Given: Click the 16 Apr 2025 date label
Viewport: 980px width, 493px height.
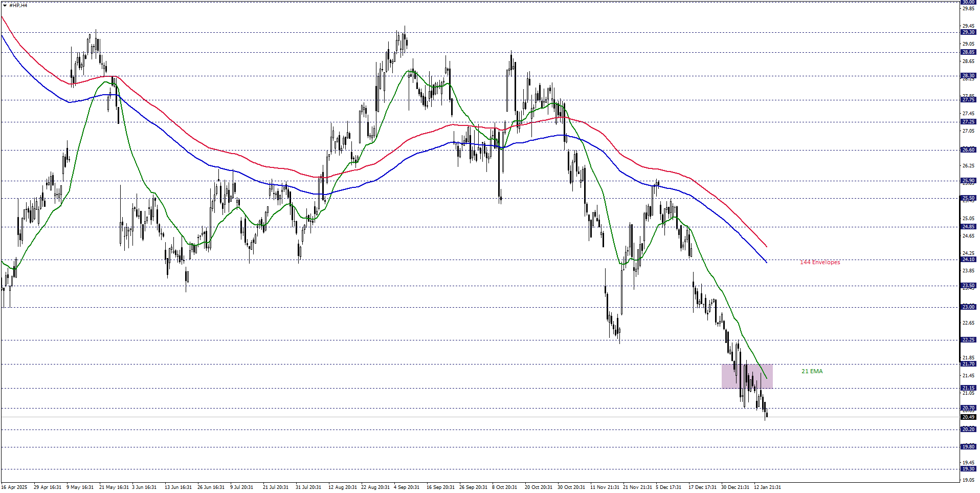Looking at the screenshot, I should (14, 487).
